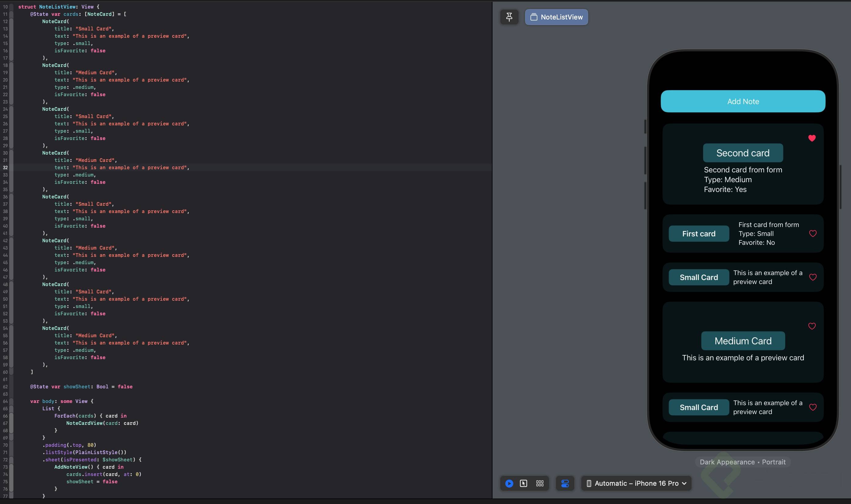Tap the Add Note button in preview
This screenshot has width=851, height=504.
tap(743, 101)
